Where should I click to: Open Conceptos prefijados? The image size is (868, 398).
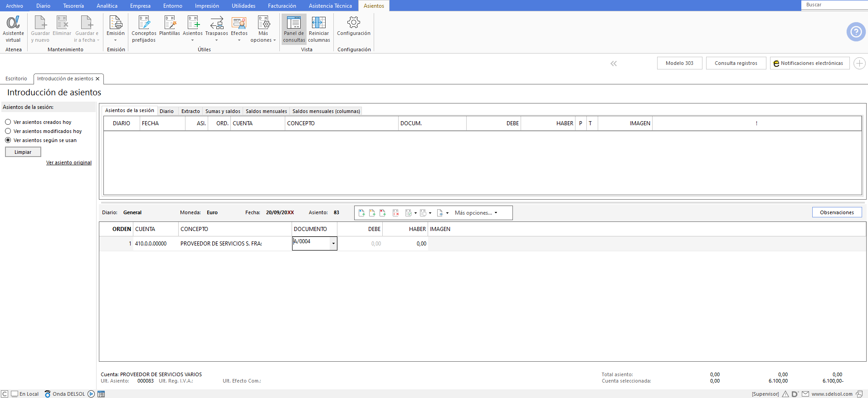pos(144,29)
